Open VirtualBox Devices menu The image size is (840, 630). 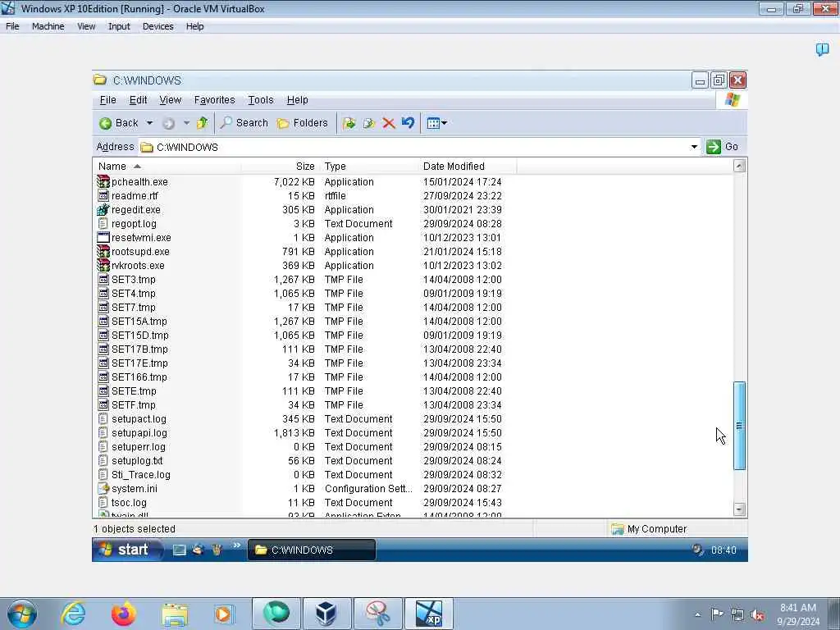click(x=157, y=26)
